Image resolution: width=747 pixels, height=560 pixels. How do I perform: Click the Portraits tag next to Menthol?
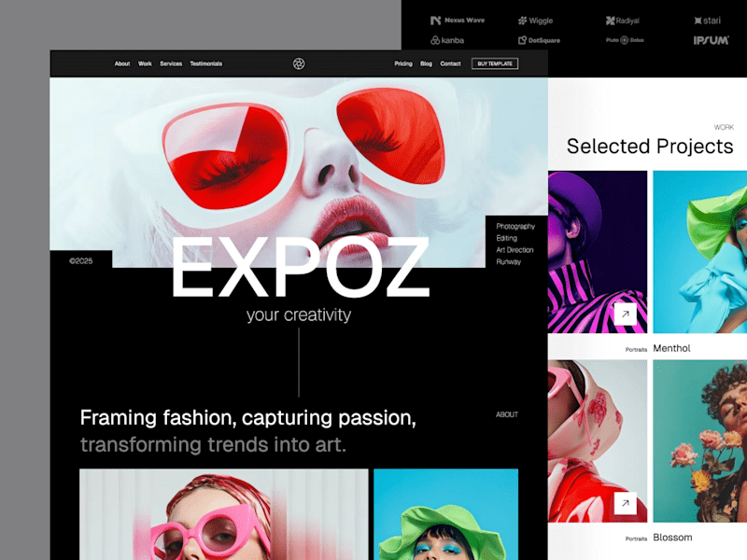pos(636,349)
